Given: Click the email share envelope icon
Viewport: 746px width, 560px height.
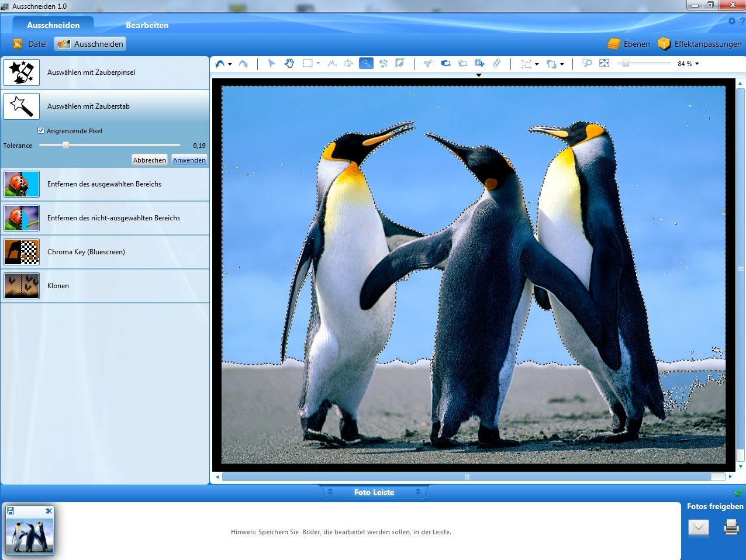Looking at the screenshot, I should click(x=699, y=528).
